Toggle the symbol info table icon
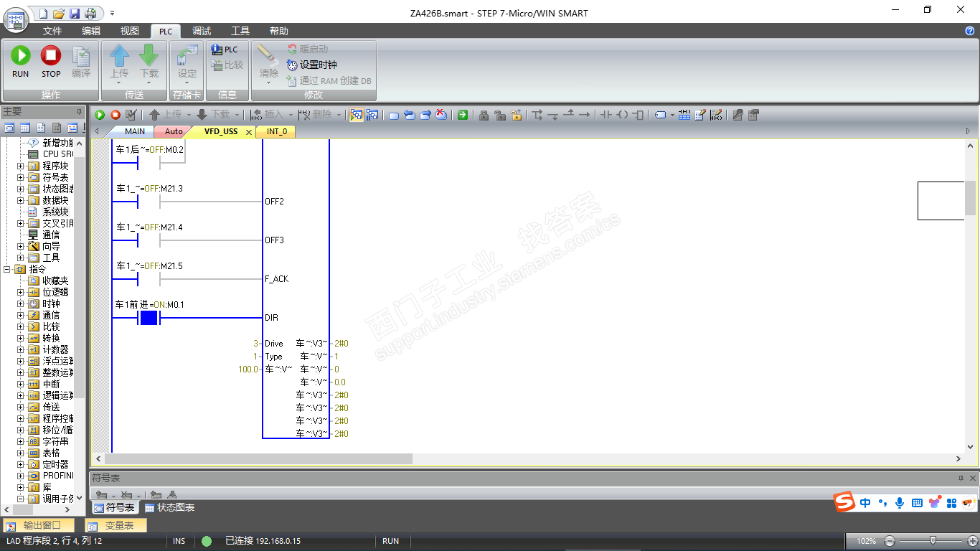This screenshot has height=551, width=980. coord(684,115)
